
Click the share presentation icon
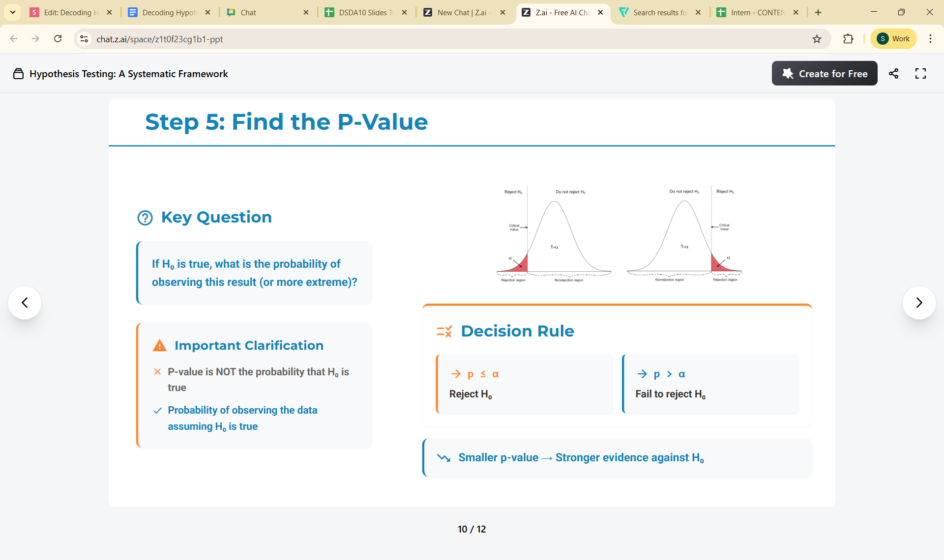[893, 74]
